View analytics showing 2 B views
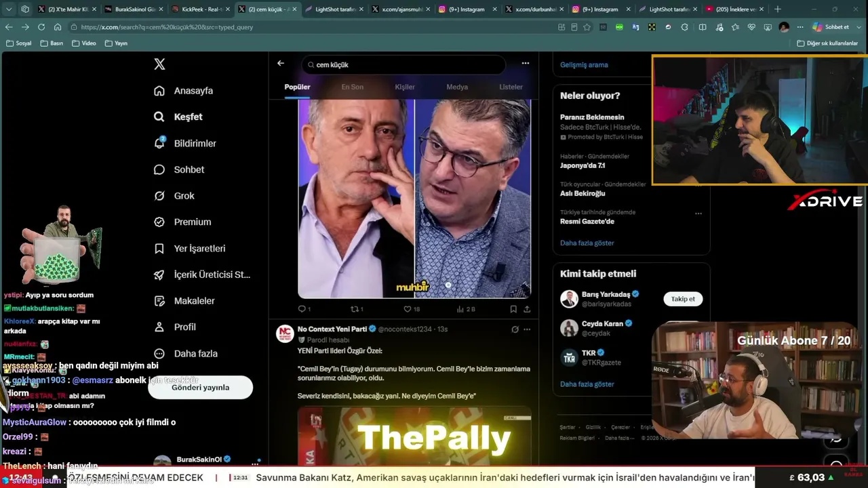The height and width of the screenshot is (488, 868). point(466,309)
